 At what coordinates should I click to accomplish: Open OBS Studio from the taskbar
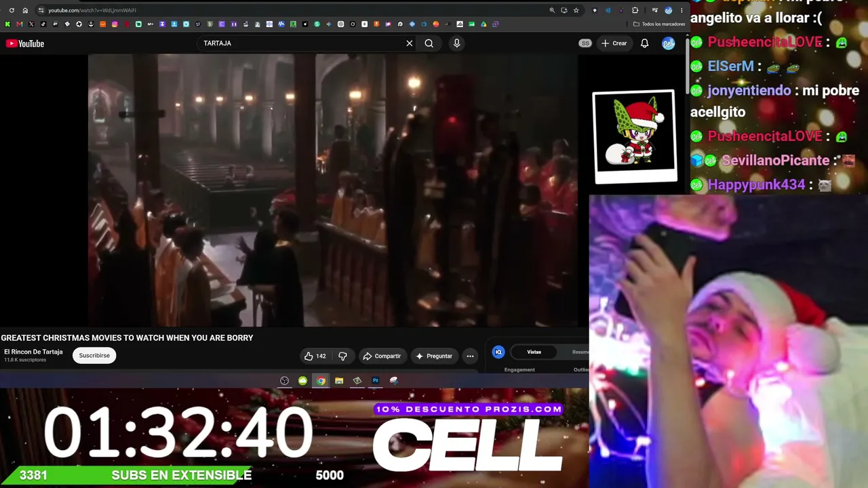point(285,381)
